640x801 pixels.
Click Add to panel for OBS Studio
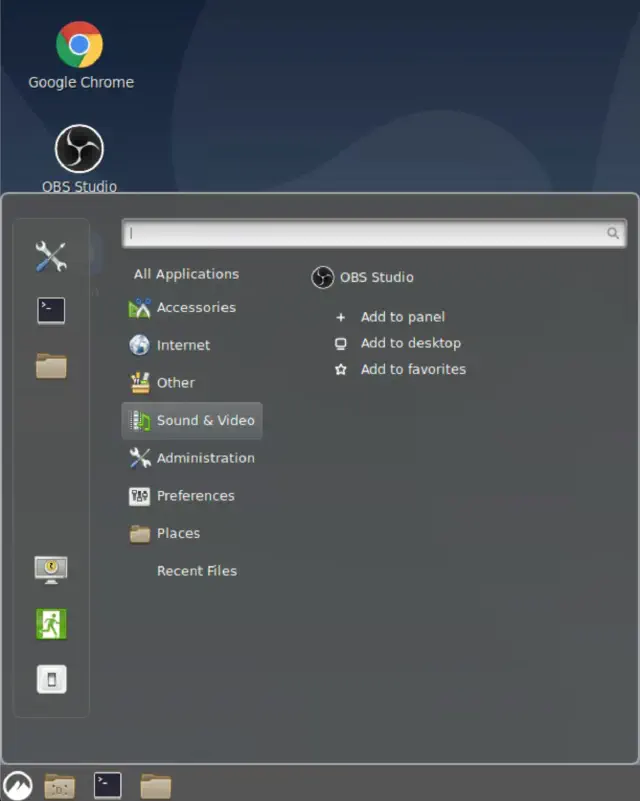click(402, 317)
